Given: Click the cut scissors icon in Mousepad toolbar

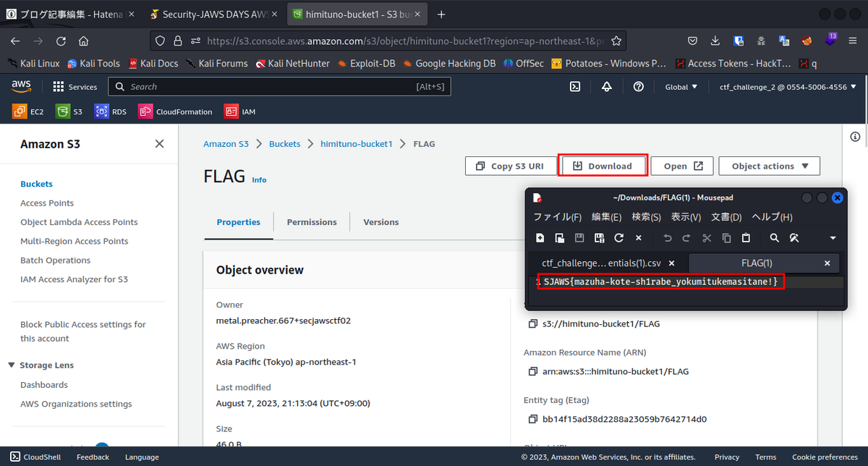Looking at the screenshot, I should 707,237.
